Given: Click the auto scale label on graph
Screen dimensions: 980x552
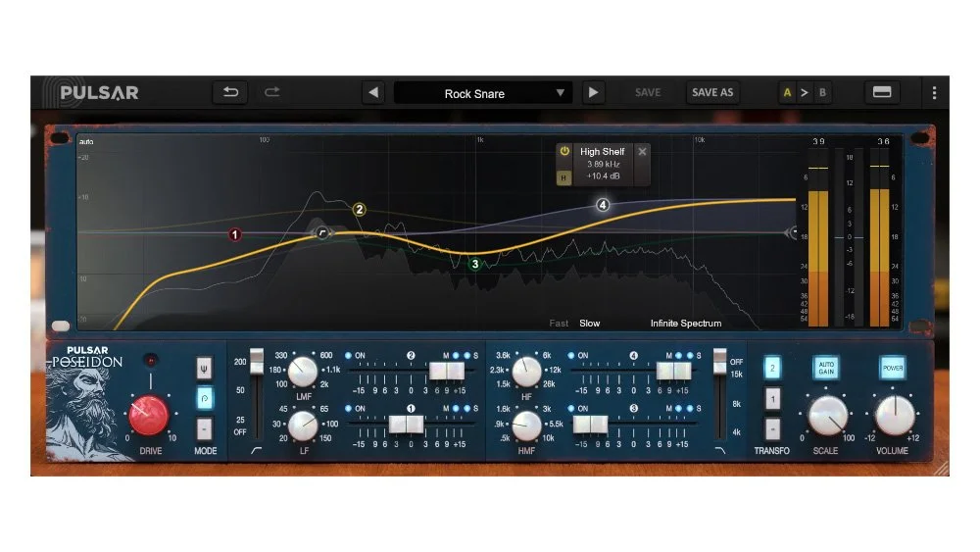Looking at the screenshot, I should click(x=86, y=142).
